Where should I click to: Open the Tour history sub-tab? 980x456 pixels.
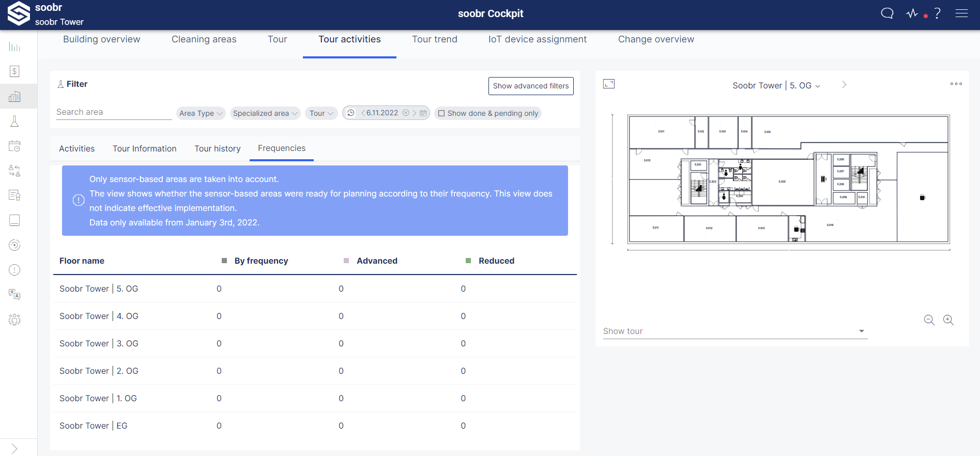pos(218,148)
